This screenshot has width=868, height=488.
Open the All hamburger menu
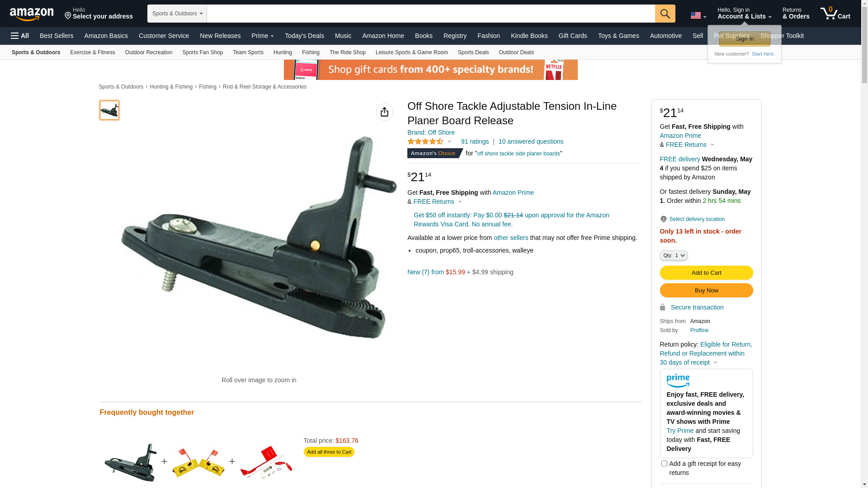[20, 36]
